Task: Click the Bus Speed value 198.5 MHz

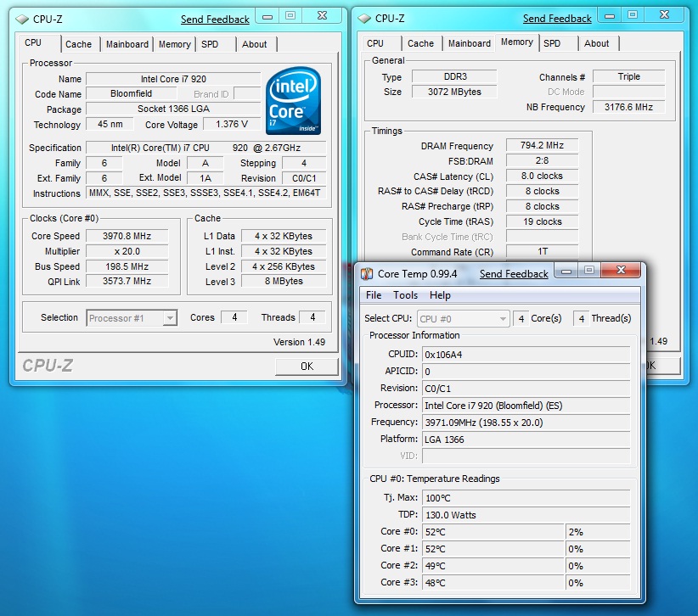Action: click(127, 266)
